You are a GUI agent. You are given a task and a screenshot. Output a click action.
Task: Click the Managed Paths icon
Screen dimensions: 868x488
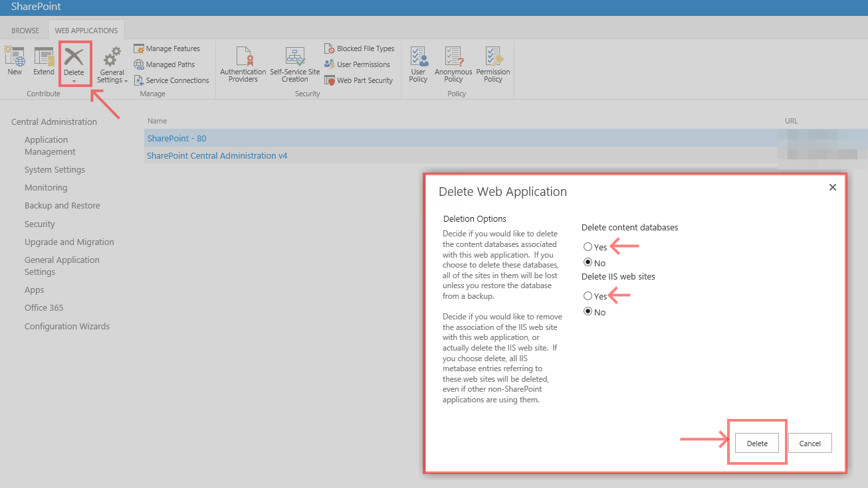click(x=139, y=64)
